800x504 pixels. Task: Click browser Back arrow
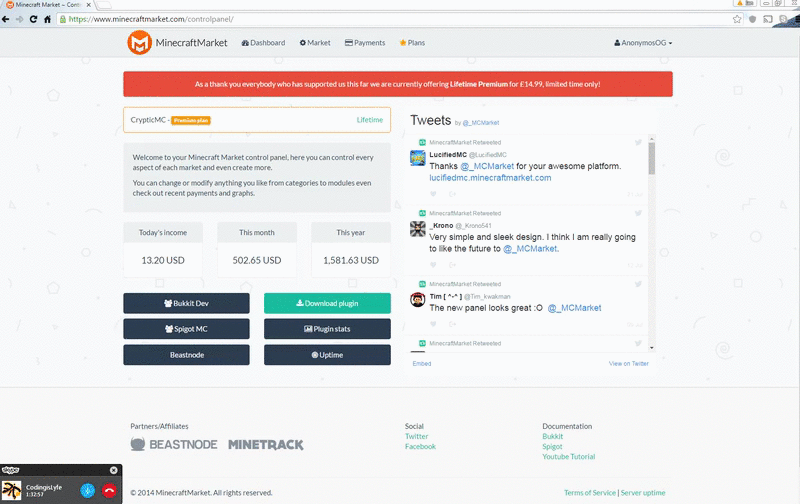pos(6,19)
